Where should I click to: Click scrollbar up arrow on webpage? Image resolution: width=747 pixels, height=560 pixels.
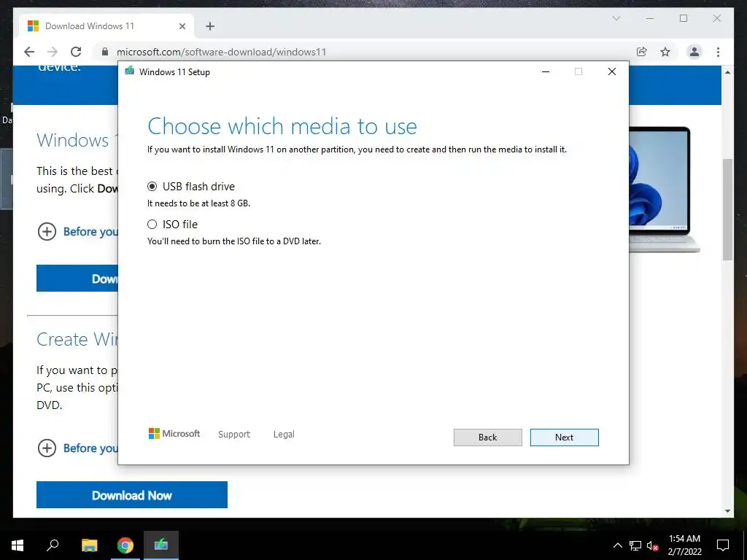[727, 72]
